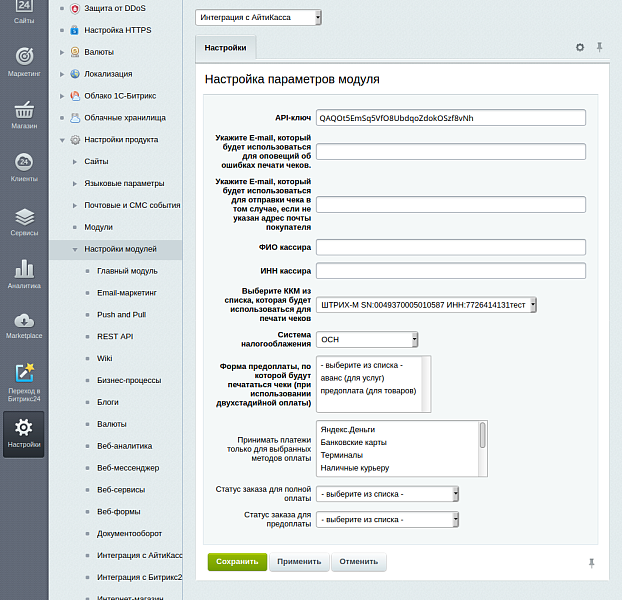This screenshot has width=622, height=600.
Task: Switch to the Настройки tab
Action: [x=226, y=47]
